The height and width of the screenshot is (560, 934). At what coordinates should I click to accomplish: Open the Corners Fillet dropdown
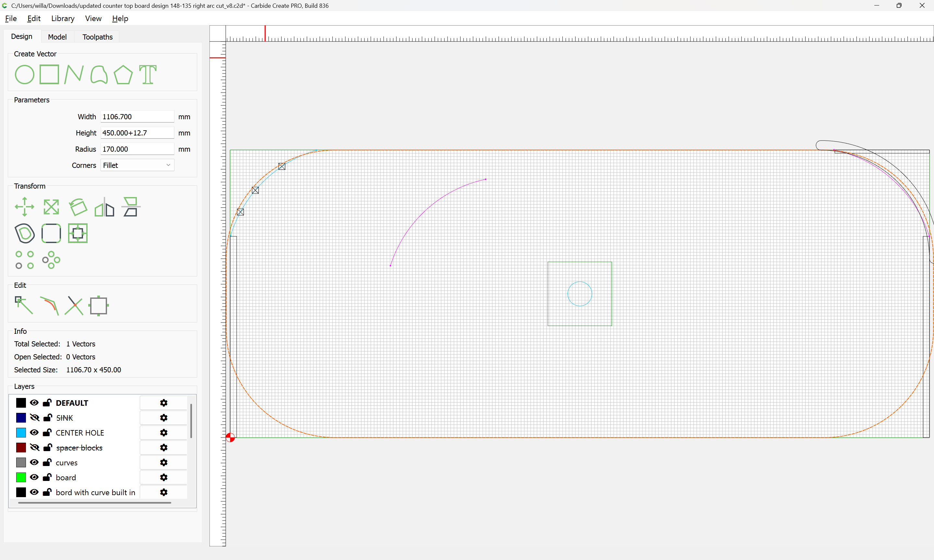click(137, 165)
